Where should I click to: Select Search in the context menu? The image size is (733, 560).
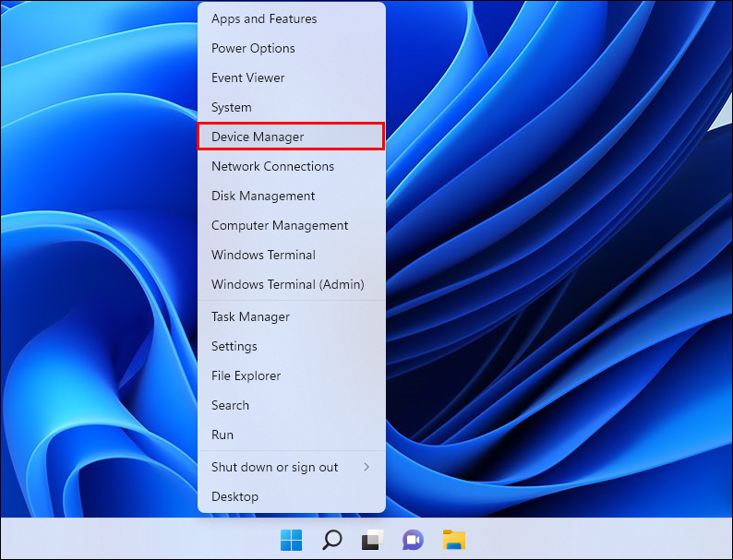[x=291, y=405]
